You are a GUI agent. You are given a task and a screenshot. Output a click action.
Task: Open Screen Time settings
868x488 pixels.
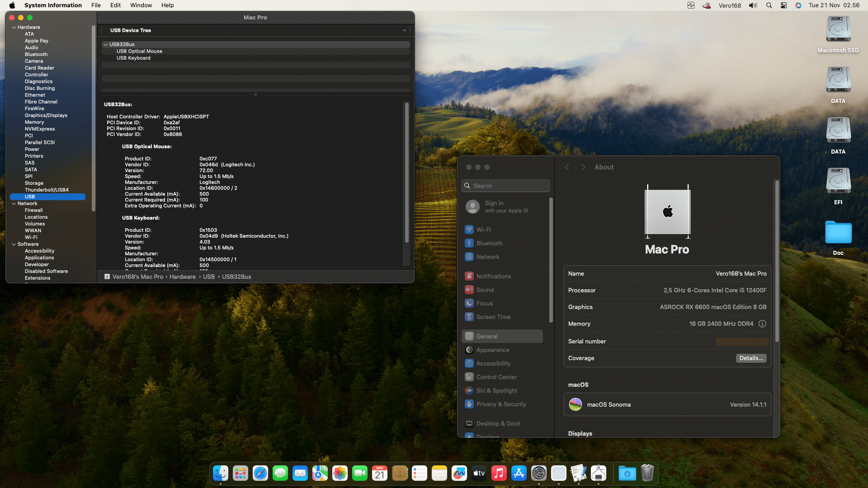point(493,317)
